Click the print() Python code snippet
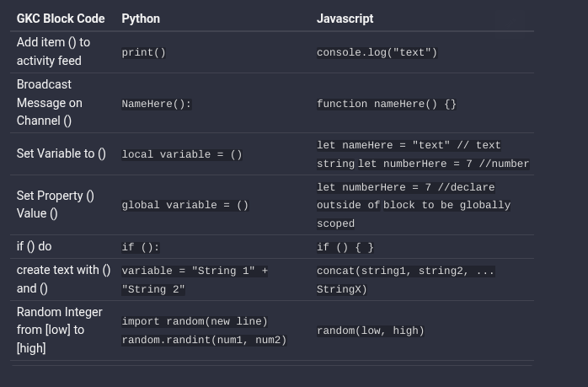The width and height of the screenshot is (588, 387). click(144, 52)
